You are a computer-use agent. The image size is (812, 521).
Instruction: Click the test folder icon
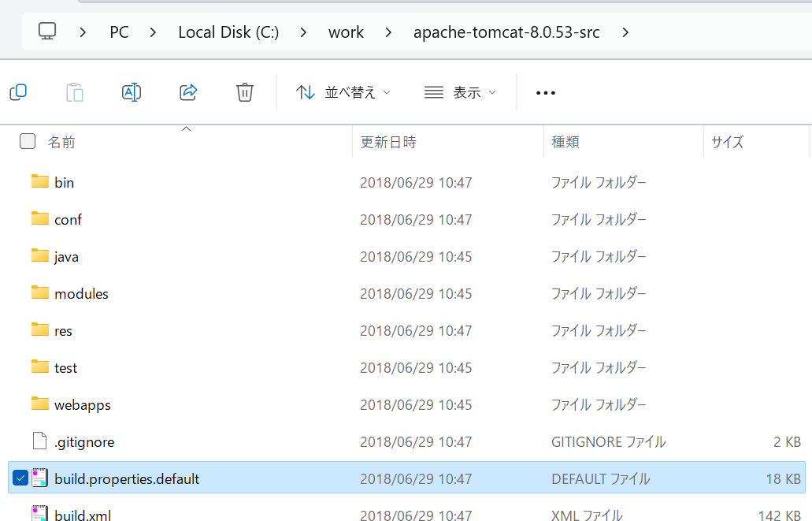[40, 367]
